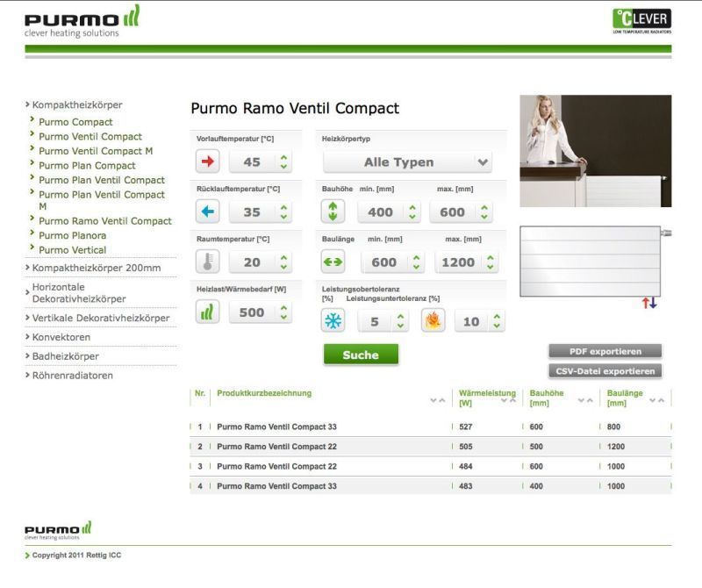Click the green heat load bars icon

tap(207, 312)
